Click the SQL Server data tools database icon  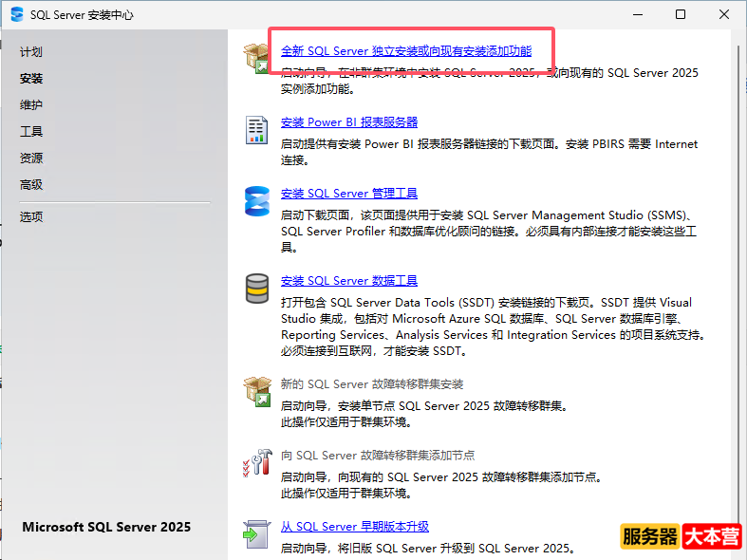(x=257, y=289)
